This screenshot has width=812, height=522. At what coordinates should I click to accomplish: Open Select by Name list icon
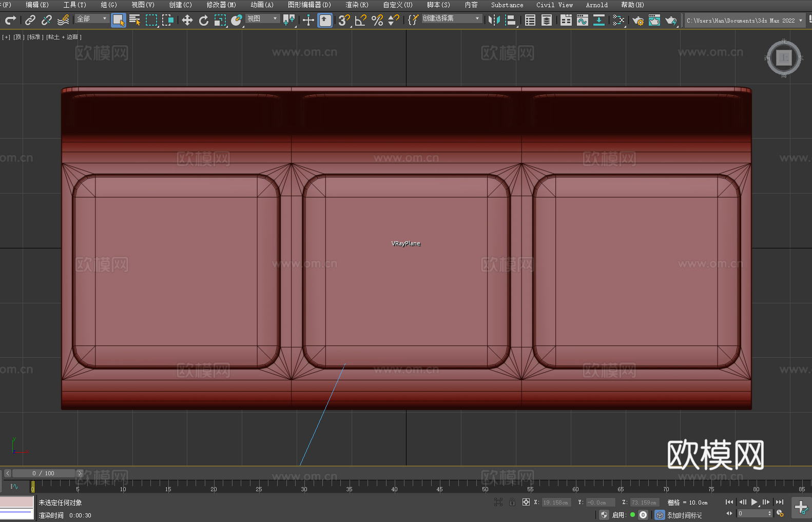tap(135, 20)
